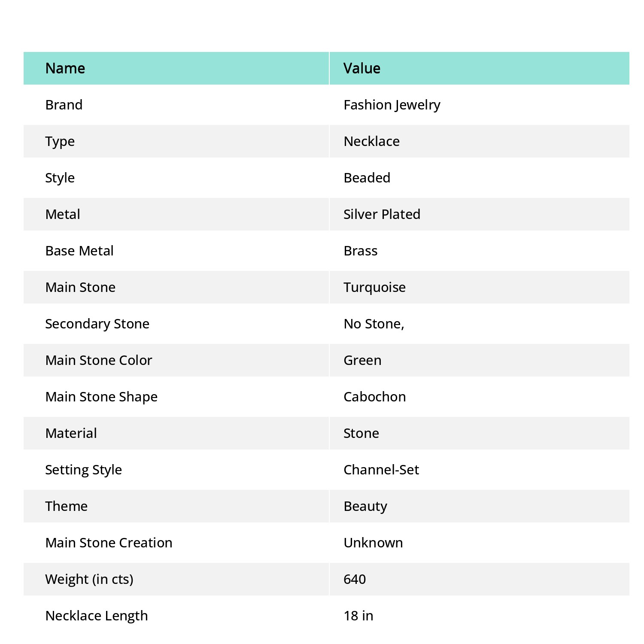
Task: Click the 640 weight value
Action: coord(355,579)
